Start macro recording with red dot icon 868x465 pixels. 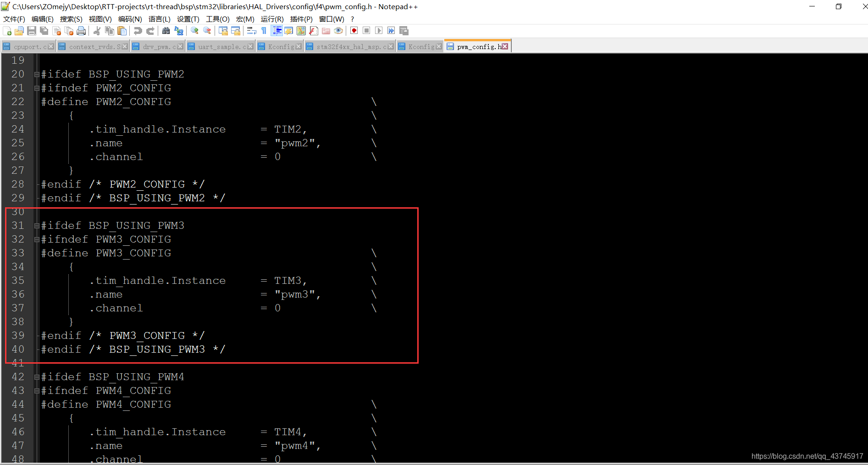click(x=354, y=31)
